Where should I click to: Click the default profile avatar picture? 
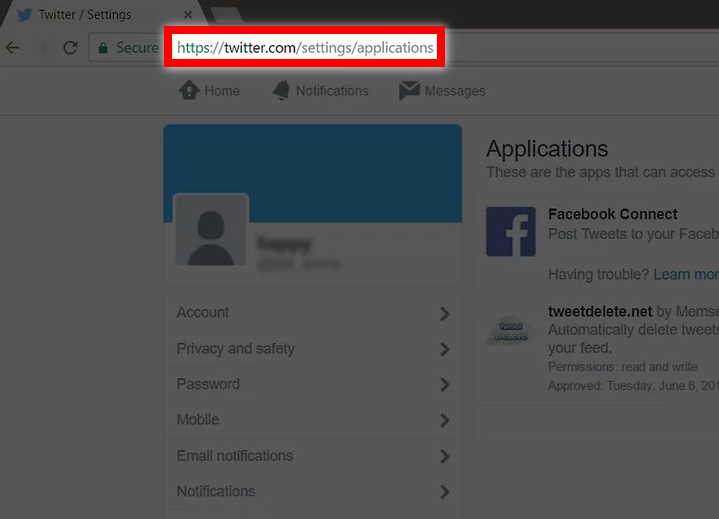point(211,230)
